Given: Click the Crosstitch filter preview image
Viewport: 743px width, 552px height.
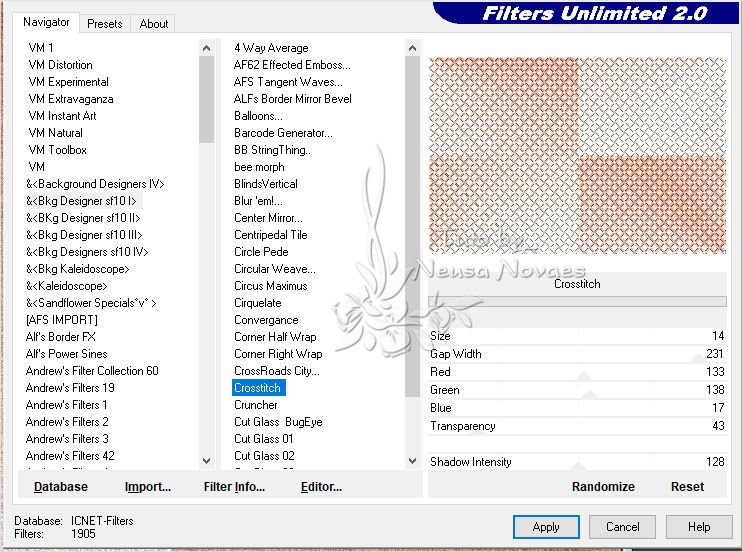Looking at the screenshot, I should [x=577, y=155].
